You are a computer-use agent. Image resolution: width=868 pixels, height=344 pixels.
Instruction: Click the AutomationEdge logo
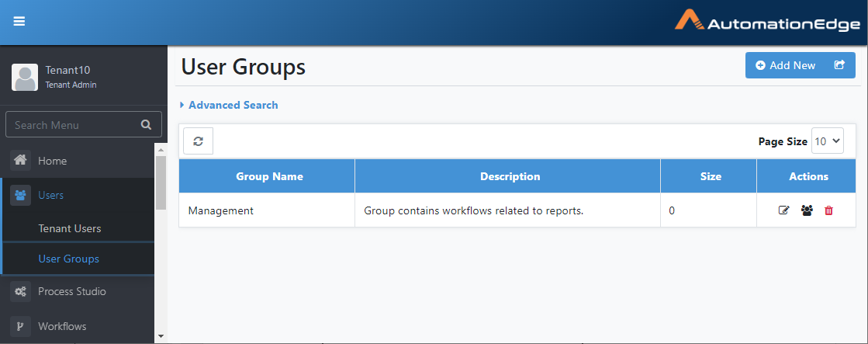point(767,21)
